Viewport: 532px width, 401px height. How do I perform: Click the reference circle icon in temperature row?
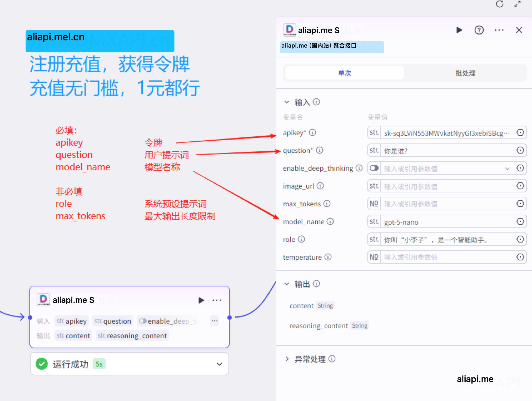(520, 257)
